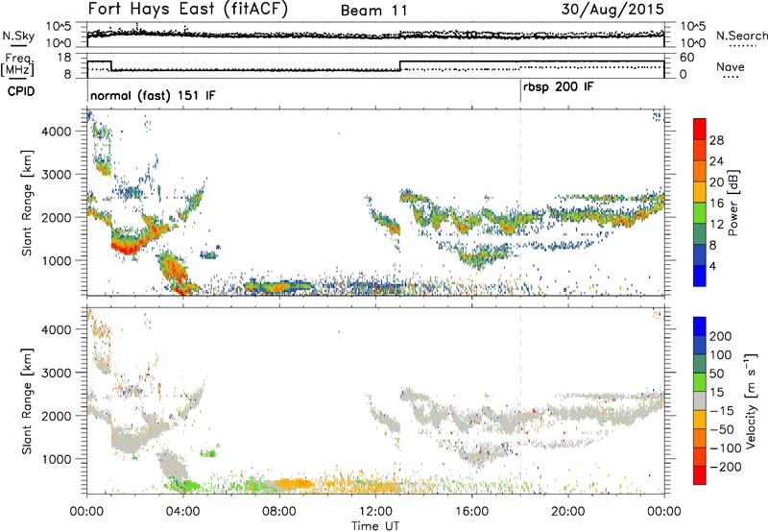Click the yellow 16–20 segment of Power colorbar
Viewport: 768px width, 532px height.
click(x=700, y=191)
